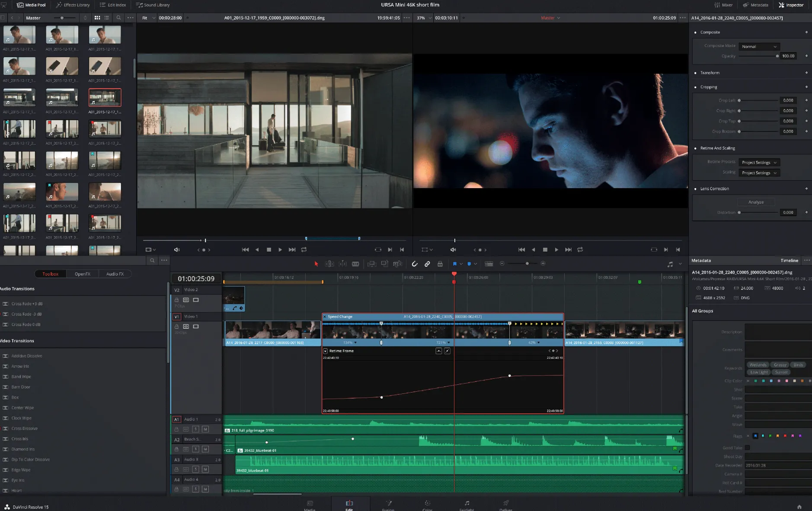812x511 pixels.
Task: Mute audio in timeline viewer
Action: pos(453,249)
